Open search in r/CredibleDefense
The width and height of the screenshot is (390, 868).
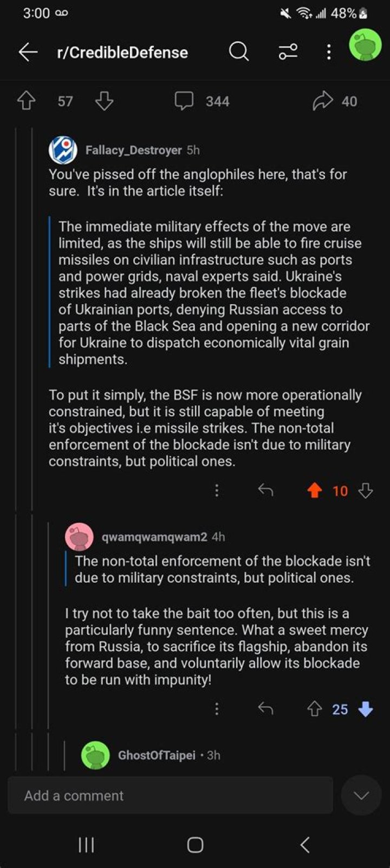tap(238, 52)
